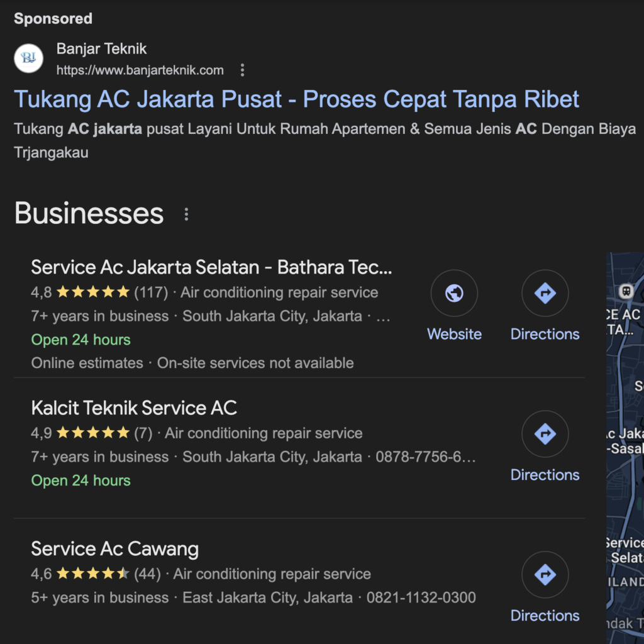Click the Banjar Teknik logo icon
The height and width of the screenshot is (644, 644).
point(28,58)
